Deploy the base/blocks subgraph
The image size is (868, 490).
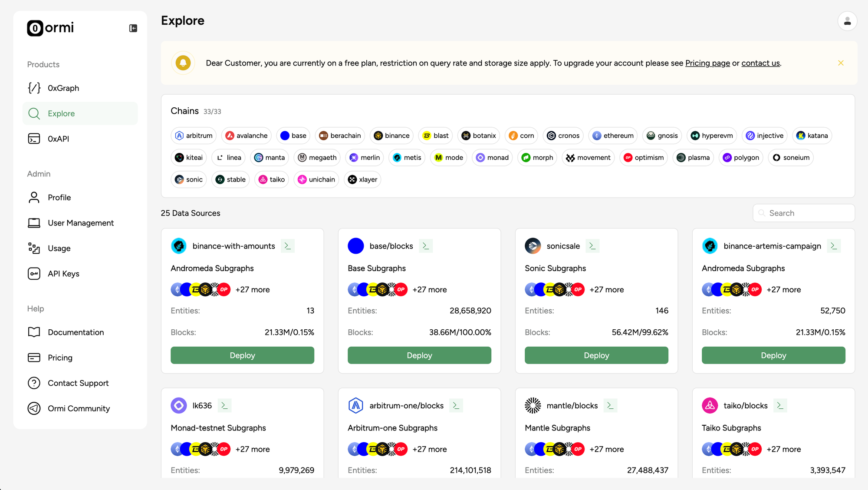tap(419, 355)
